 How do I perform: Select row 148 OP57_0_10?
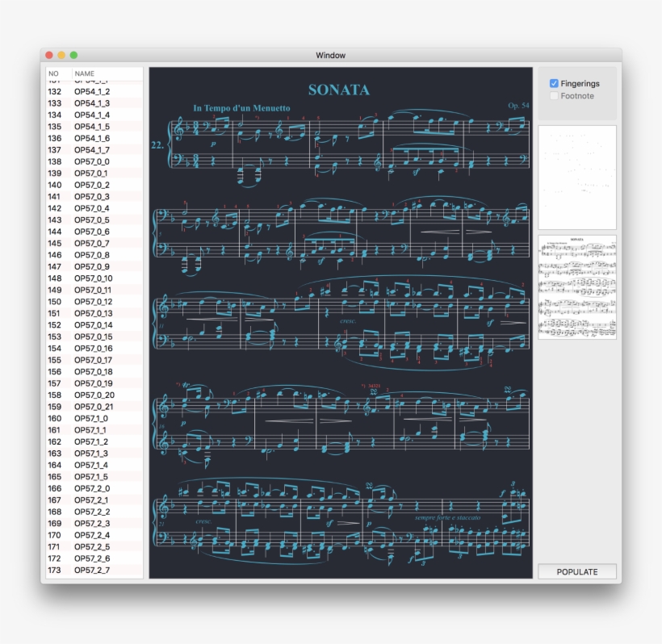tap(94, 278)
